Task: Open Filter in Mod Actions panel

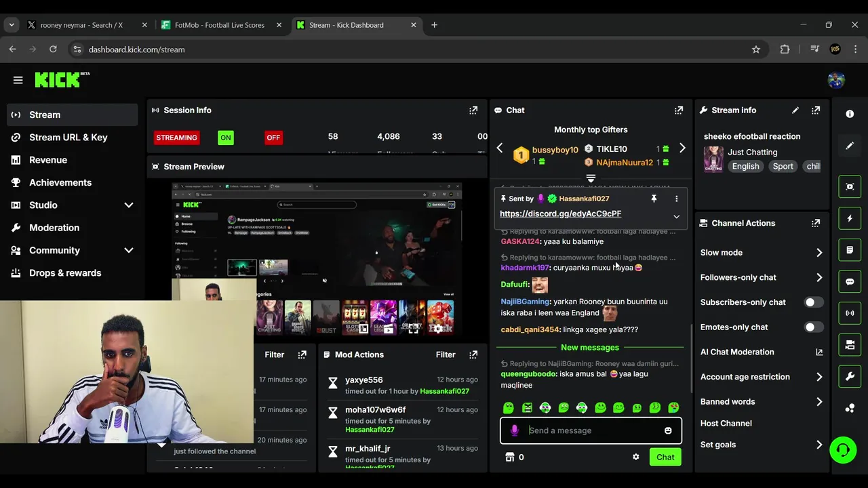Action: click(445, 354)
